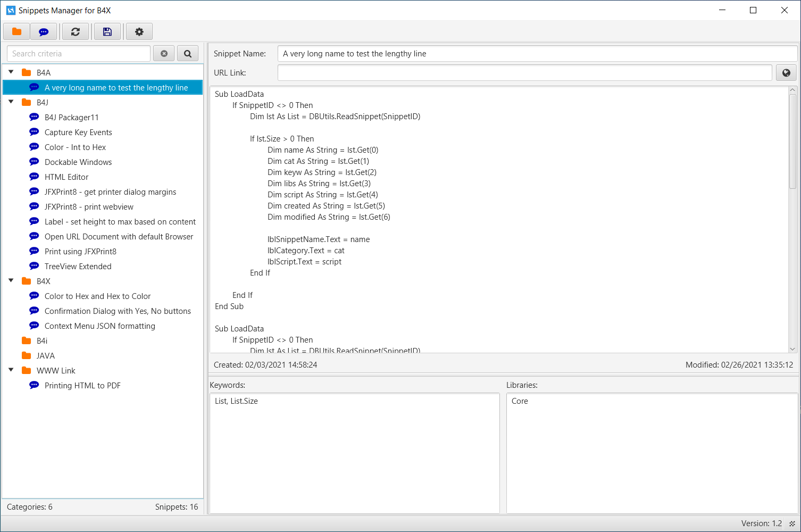Collapse the WWW Link category
Viewport: 801px width, 532px height.
coord(11,370)
